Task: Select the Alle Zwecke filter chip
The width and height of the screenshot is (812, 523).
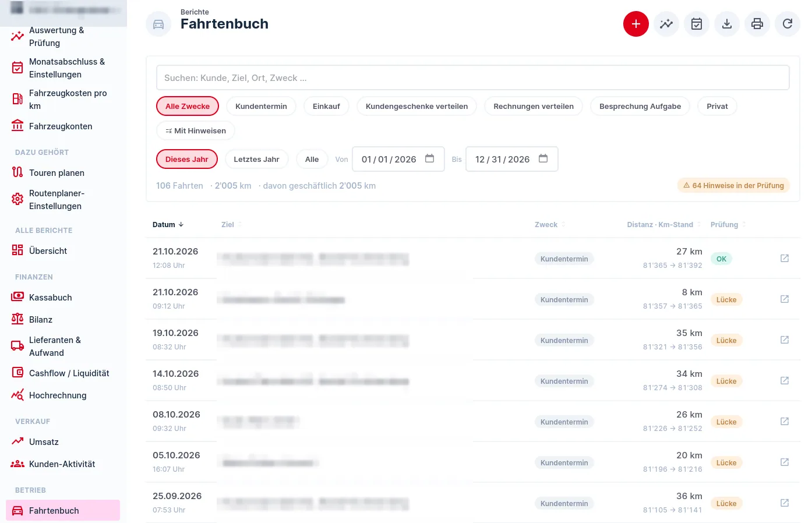Action: (x=188, y=106)
